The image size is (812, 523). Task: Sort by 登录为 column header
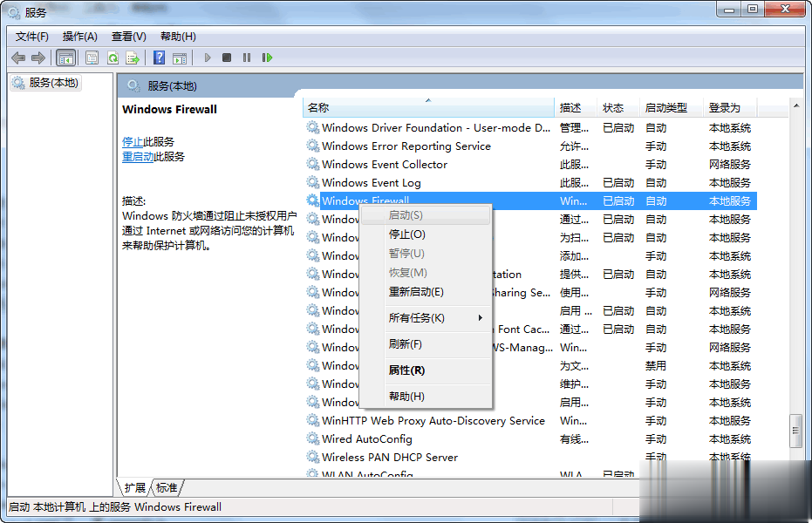tap(730, 107)
